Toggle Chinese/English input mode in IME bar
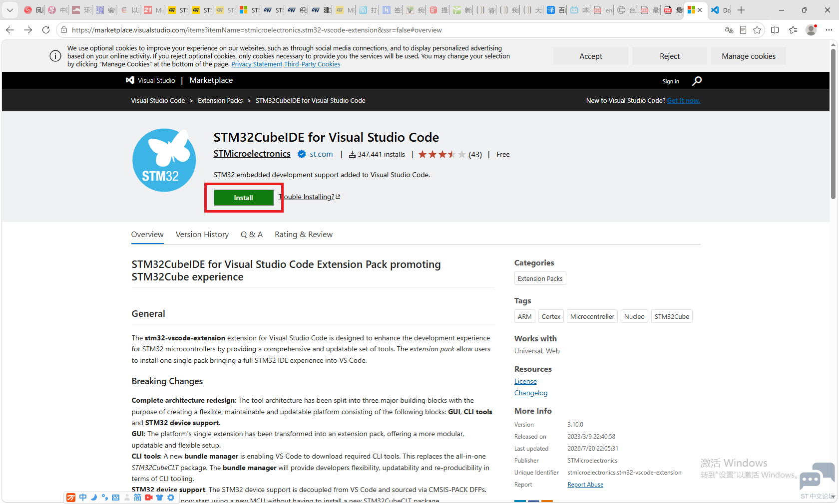 (83, 498)
